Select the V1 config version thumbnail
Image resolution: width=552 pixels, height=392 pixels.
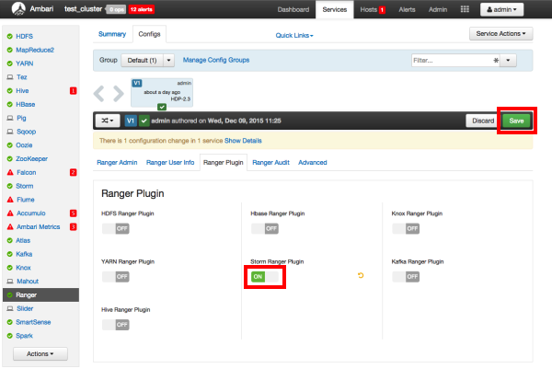click(162, 93)
